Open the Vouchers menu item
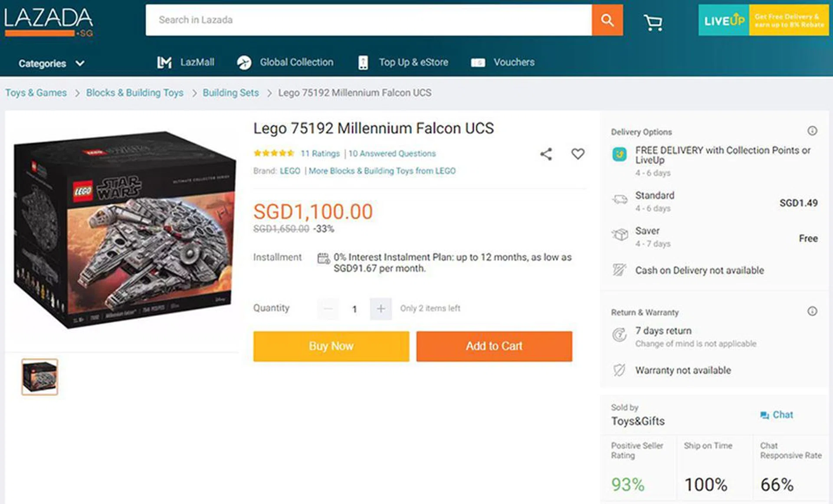Screen dimensions: 833x504 pos(503,62)
